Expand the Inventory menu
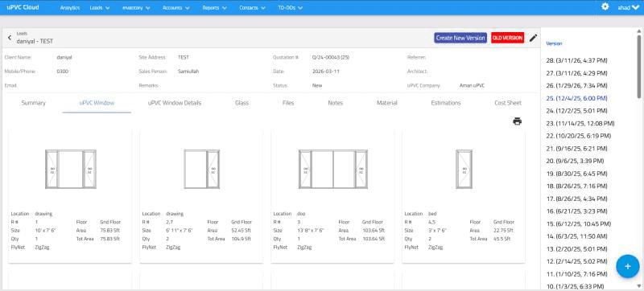Image resolution: width=644 pixels, height=291 pixels. (x=136, y=8)
